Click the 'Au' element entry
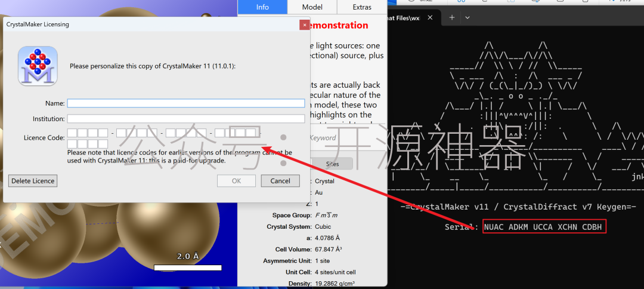 (319, 192)
